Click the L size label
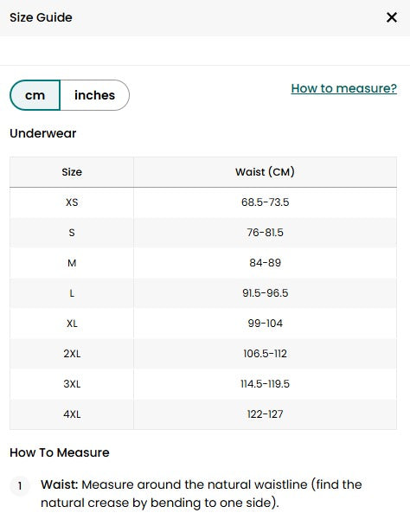This screenshot has width=410, height=532. (72, 293)
